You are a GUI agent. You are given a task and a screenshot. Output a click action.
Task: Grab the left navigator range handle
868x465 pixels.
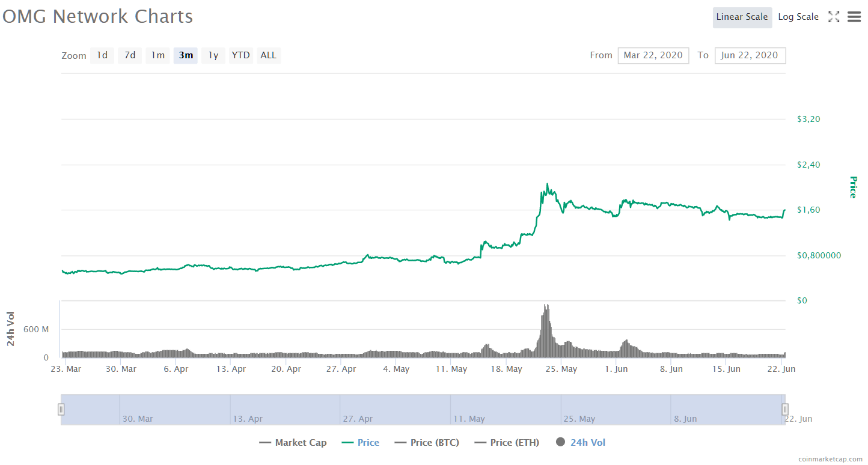click(x=61, y=410)
